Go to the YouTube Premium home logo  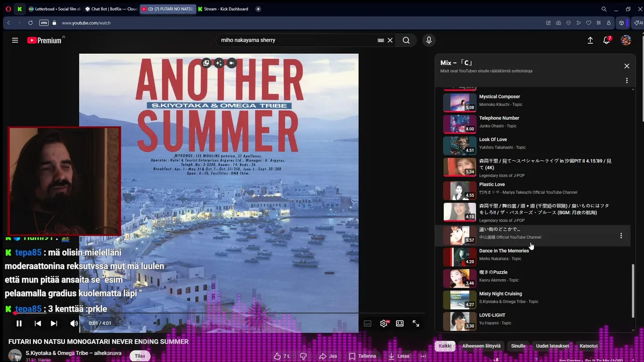pos(45,40)
